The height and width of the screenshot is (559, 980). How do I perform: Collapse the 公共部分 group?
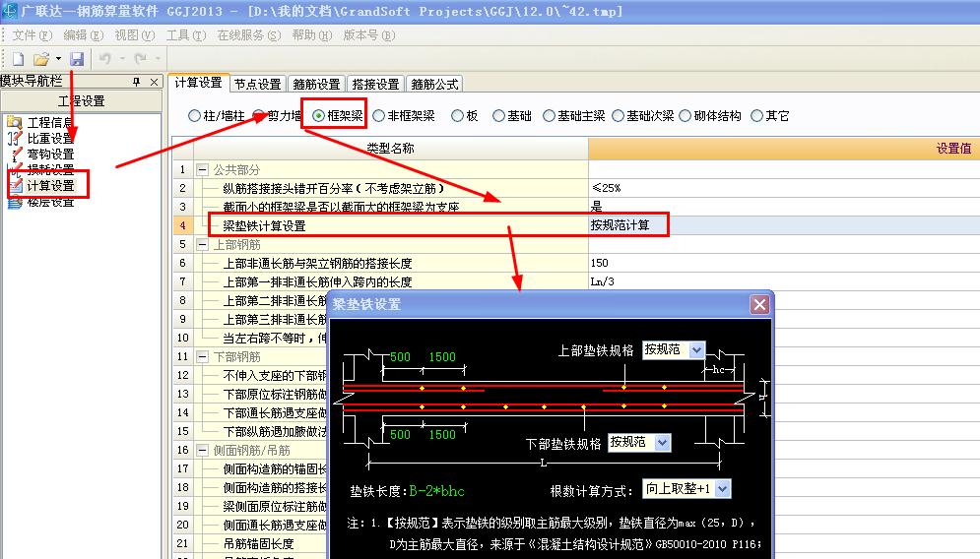point(203,170)
